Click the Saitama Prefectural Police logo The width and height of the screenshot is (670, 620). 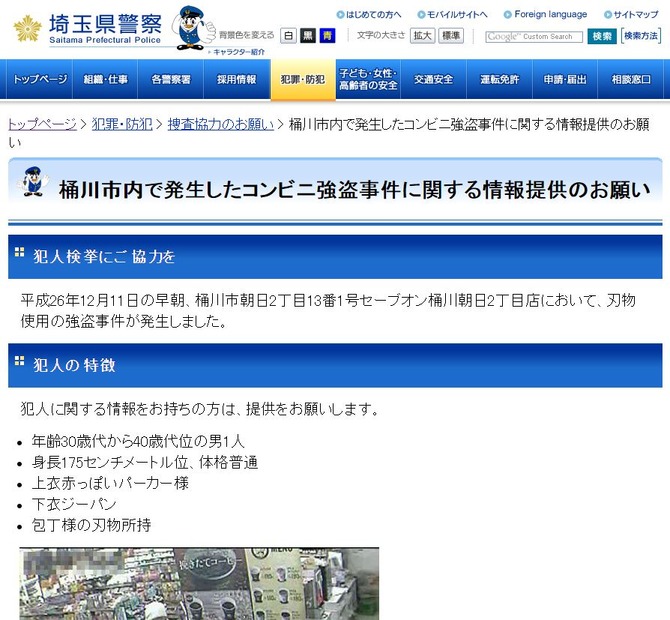(86, 27)
